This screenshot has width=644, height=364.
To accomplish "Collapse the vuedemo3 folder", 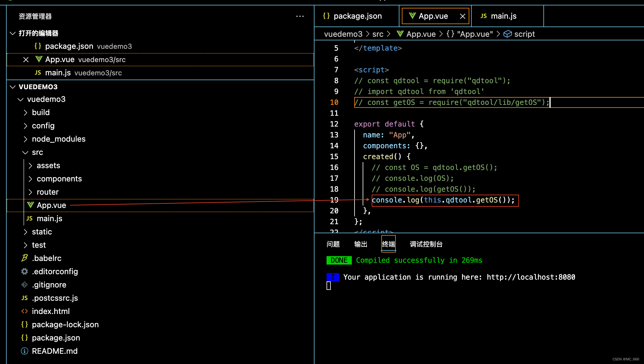I will coord(20,99).
